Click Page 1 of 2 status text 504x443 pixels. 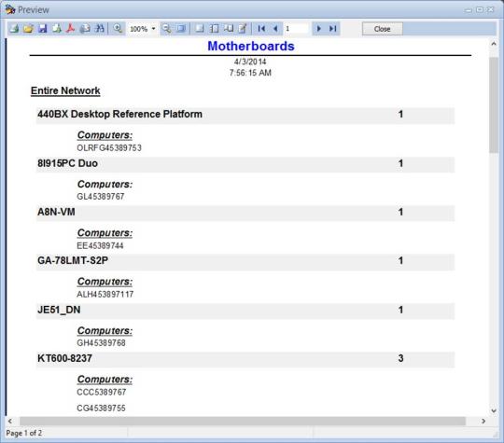(23, 433)
